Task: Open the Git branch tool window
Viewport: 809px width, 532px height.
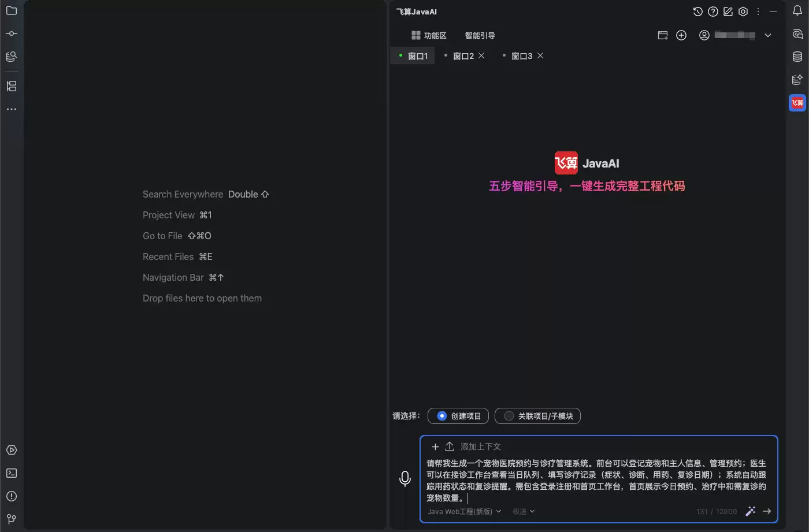Action: (12, 519)
